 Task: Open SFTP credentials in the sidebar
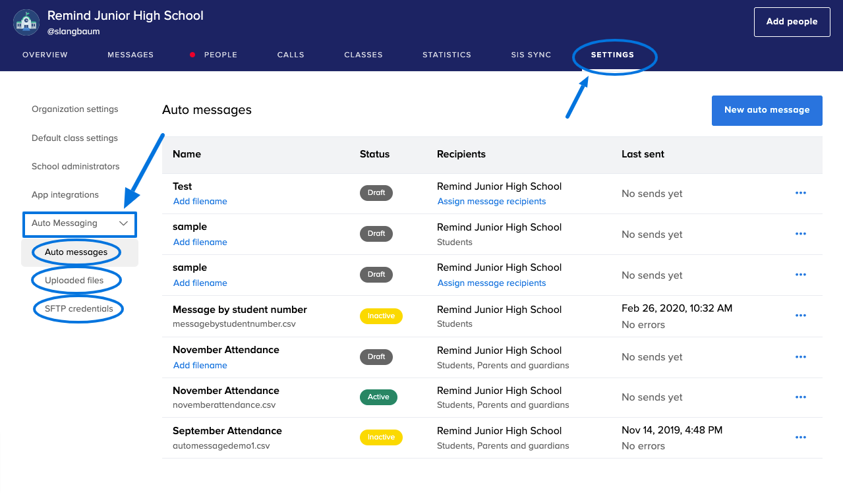pos(78,308)
